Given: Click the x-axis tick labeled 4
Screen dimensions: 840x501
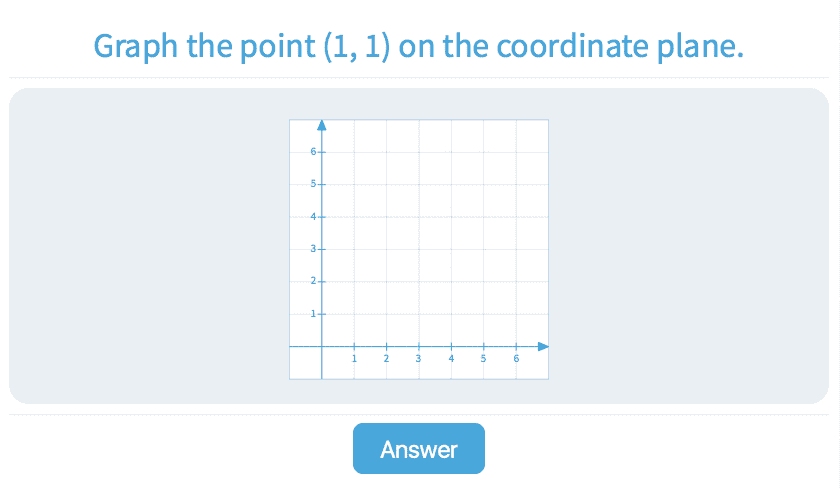Looking at the screenshot, I should [x=451, y=347].
